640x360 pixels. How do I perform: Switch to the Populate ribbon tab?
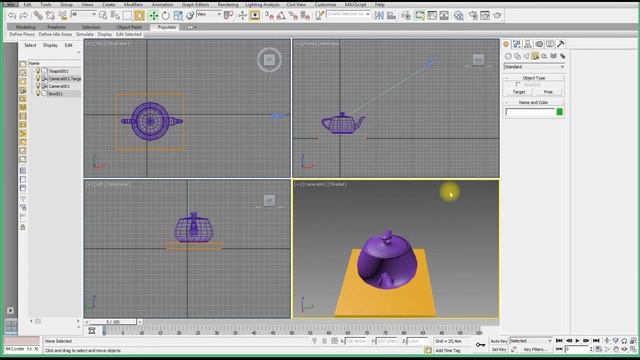click(x=167, y=27)
